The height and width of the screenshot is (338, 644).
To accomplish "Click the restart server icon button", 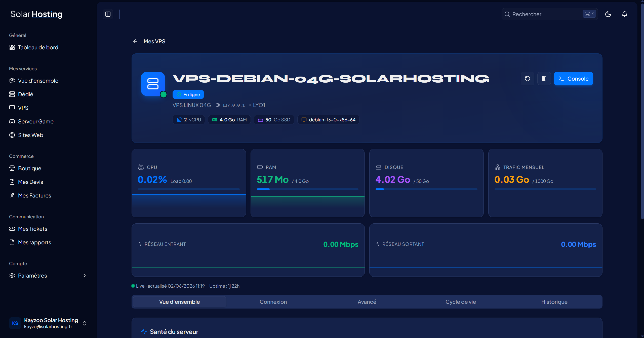I will click(x=528, y=79).
